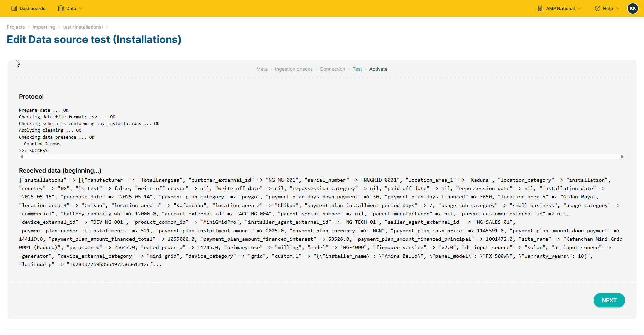This screenshot has width=644, height=335.
Task: Click the Help question mark icon
Action: [x=598, y=8]
